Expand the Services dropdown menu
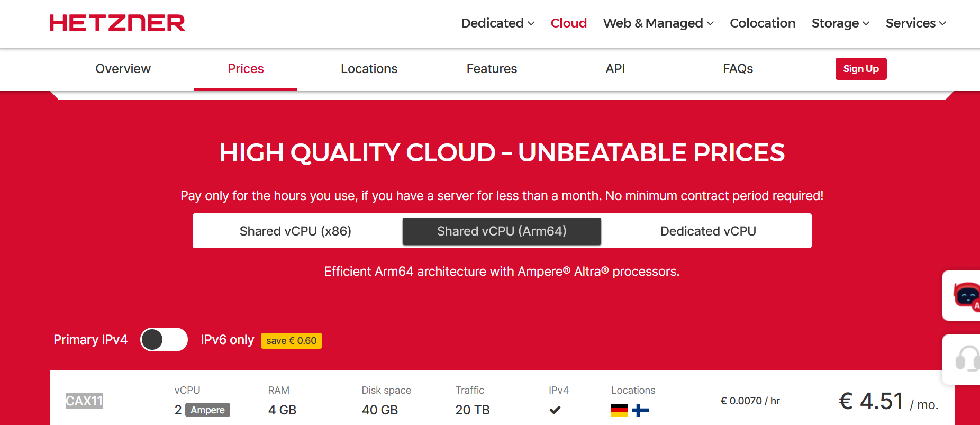This screenshot has width=980, height=425. [915, 23]
